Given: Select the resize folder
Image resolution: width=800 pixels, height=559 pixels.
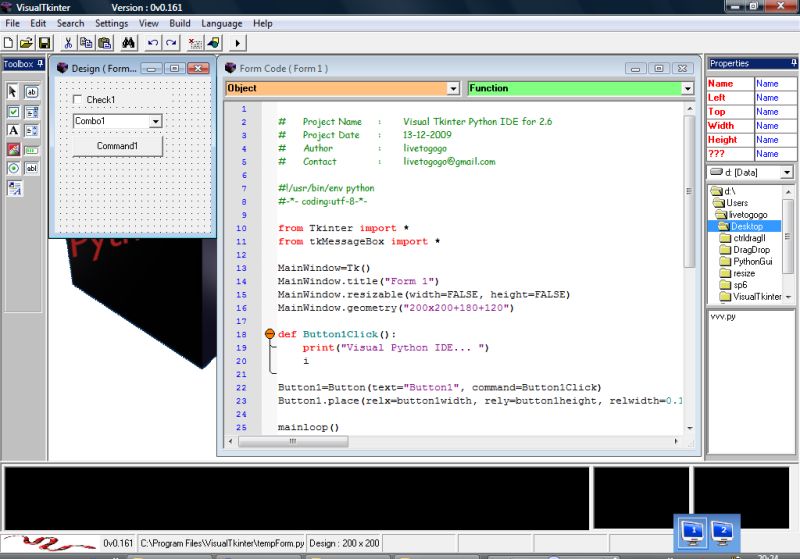Looking at the screenshot, I should [737, 273].
